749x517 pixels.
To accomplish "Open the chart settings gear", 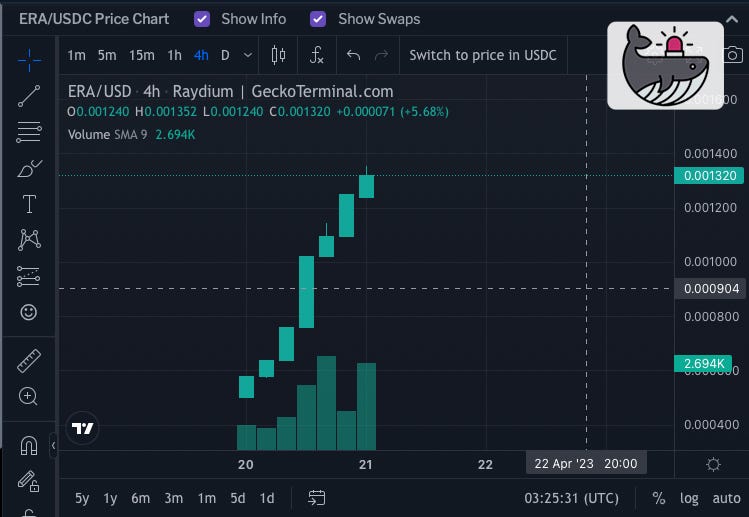I will pos(713,464).
